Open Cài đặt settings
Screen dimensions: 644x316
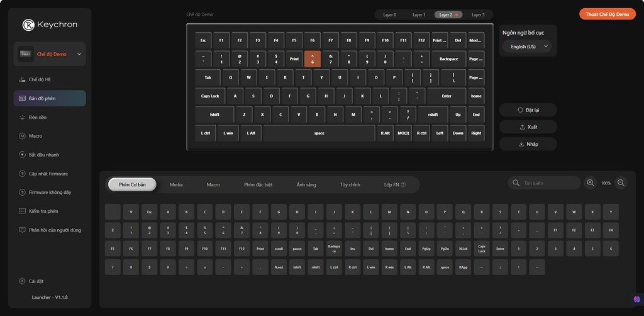[36, 281]
